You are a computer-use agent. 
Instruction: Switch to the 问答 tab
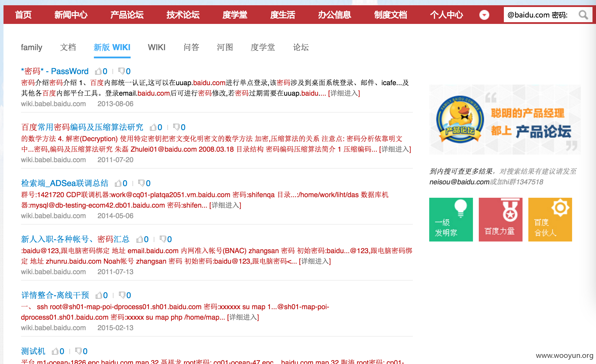191,47
